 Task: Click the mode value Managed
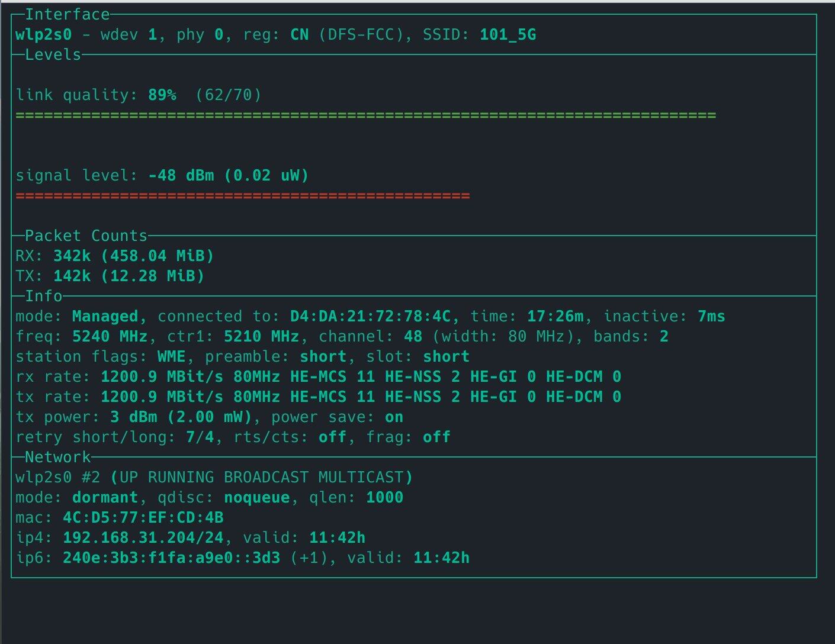pos(105,316)
